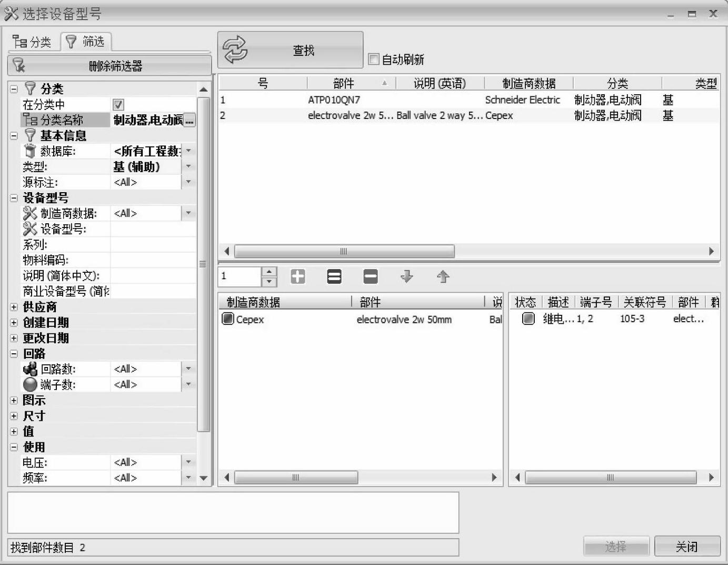Open the 源标注 dropdown

coord(188,182)
